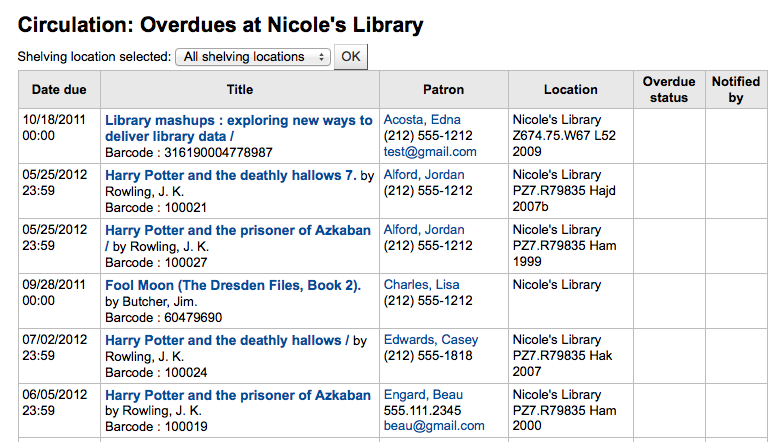The width and height of the screenshot is (776, 442).
Task: Click the beau@gmail.com email link
Action: [x=434, y=426]
